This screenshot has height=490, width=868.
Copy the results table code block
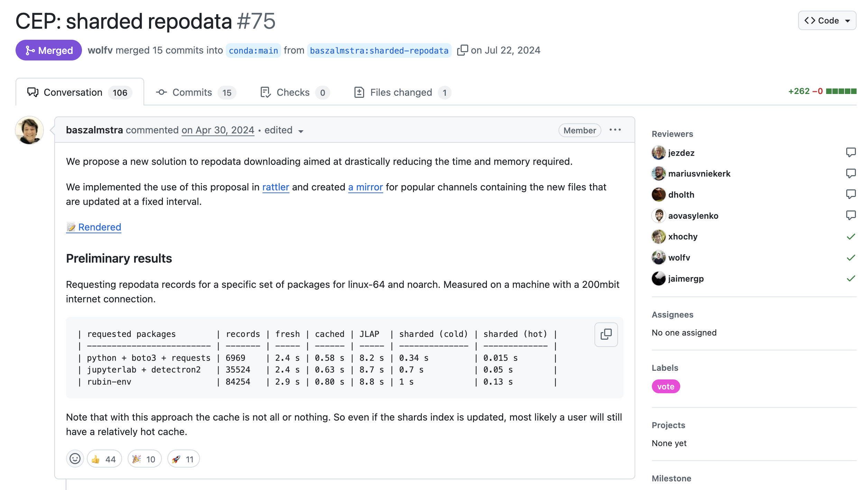coord(606,334)
